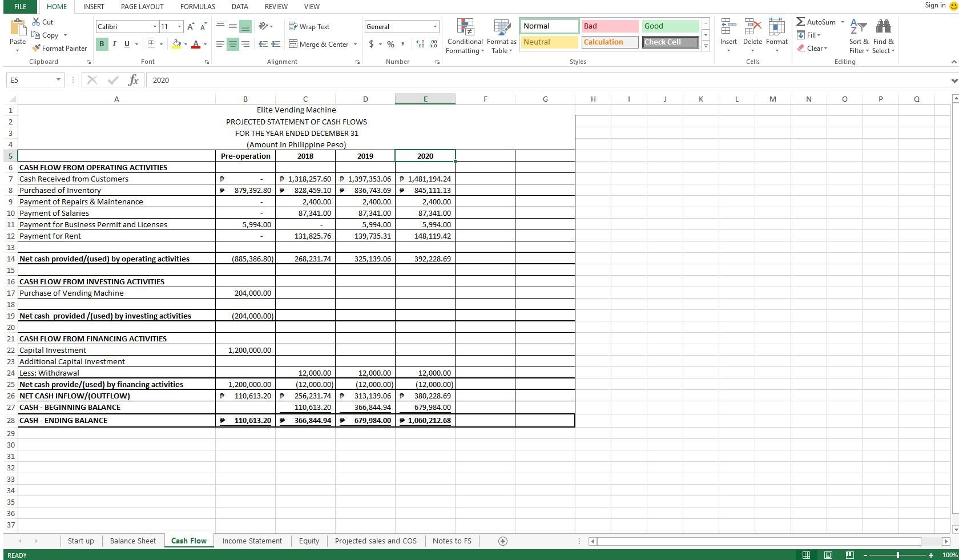Toggle Italic formatting
Screen dimensions: 959x560
coord(114,44)
